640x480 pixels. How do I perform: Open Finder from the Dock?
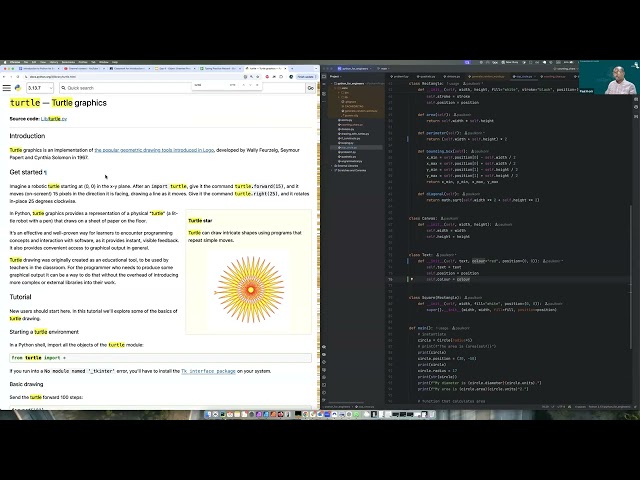pos(208,414)
